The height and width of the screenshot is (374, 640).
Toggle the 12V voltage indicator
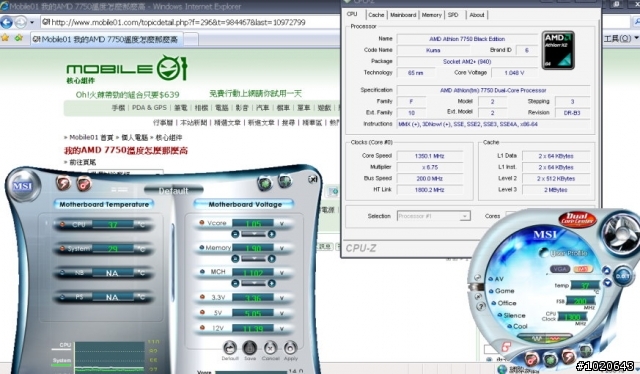(x=202, y=327)
